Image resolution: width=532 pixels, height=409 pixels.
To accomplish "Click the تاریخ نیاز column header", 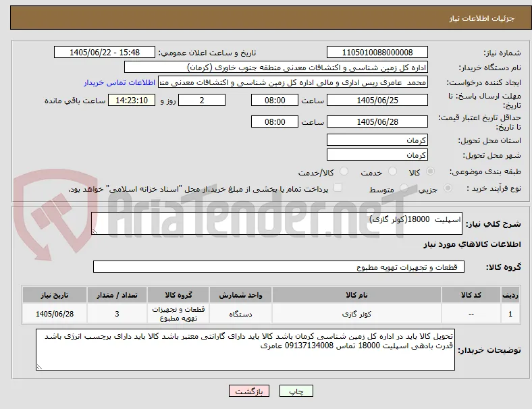I will (x=55, y=295).
